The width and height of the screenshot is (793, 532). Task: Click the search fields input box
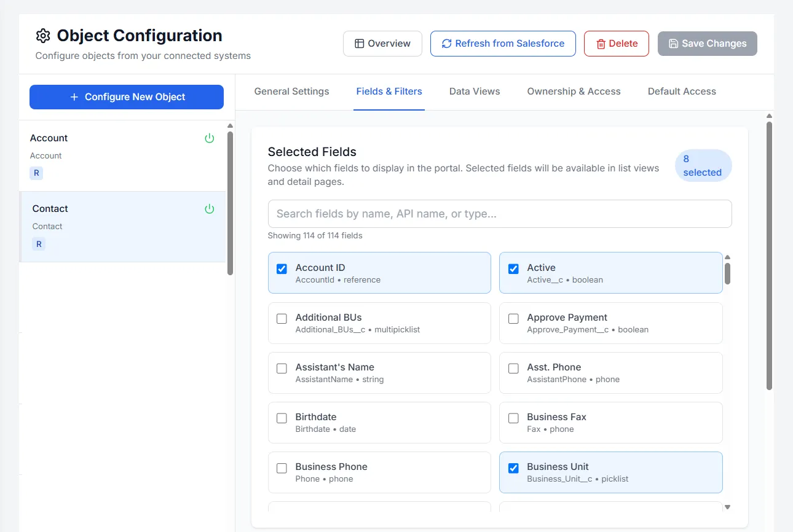pyautogui.click(x=500, y=214)
